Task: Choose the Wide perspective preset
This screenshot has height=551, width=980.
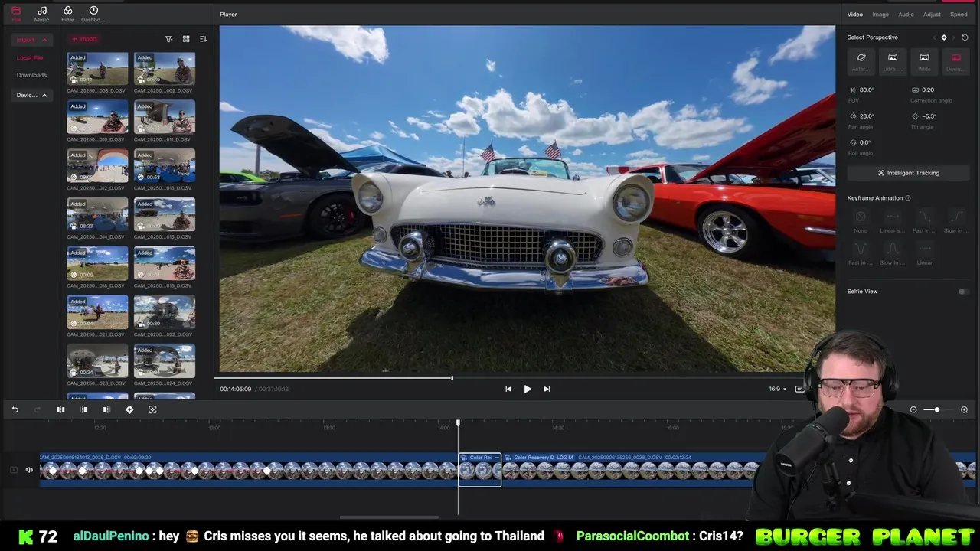Action: pos(924,61)
